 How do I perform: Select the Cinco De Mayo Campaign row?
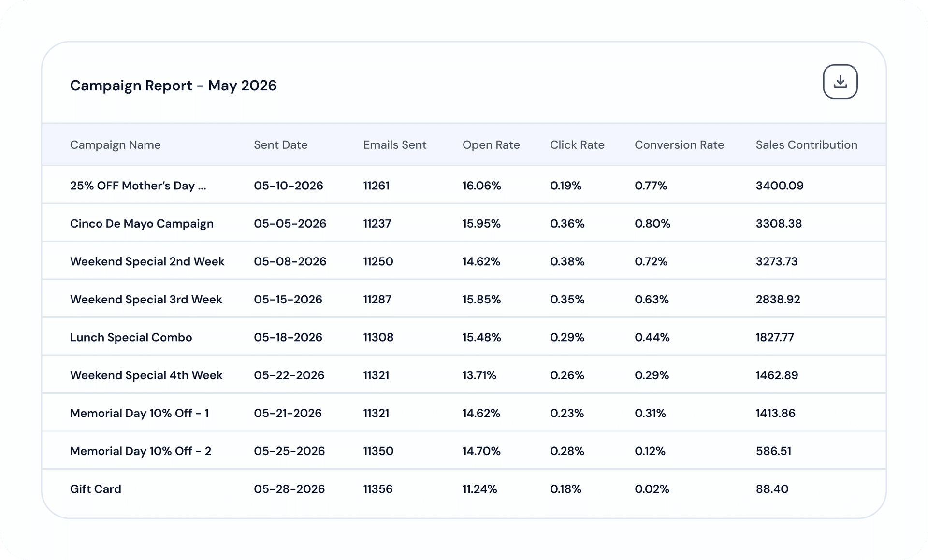pos(464,223)
